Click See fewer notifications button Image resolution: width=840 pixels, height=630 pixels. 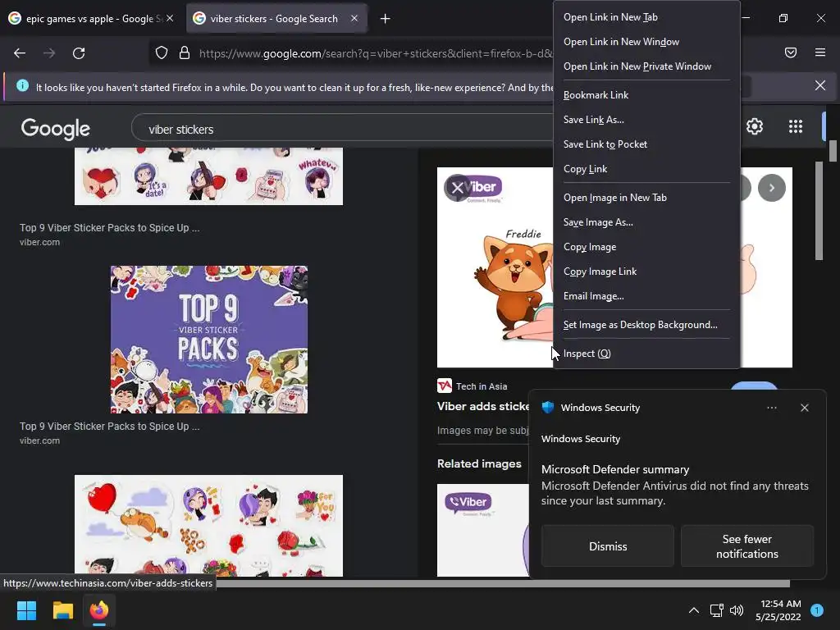click(746, 546)
